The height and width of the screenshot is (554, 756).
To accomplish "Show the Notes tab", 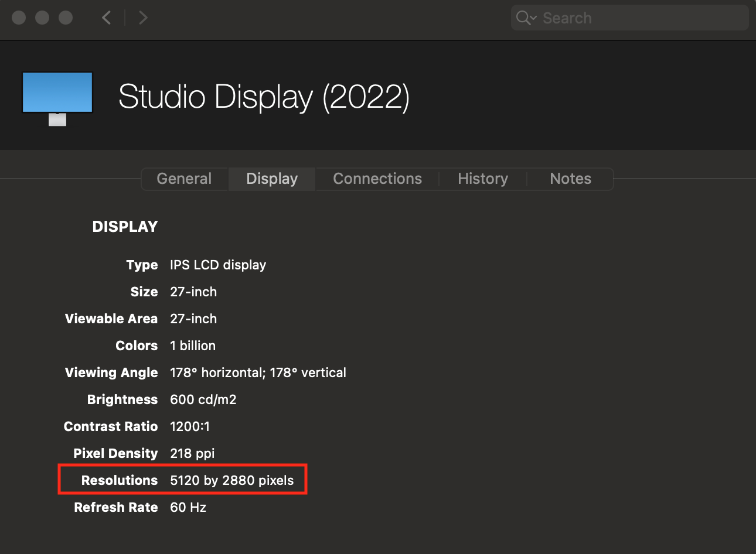I will coord(570,179).
